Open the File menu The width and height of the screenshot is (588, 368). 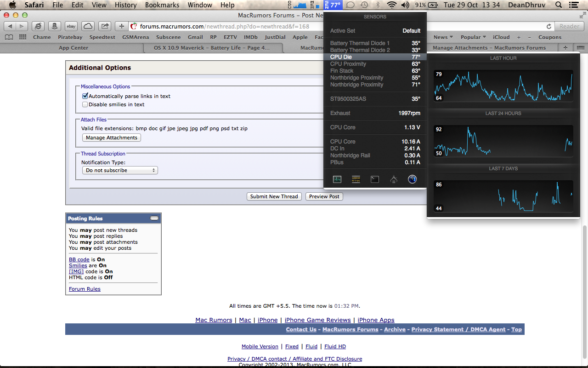[x=57, y=5]
